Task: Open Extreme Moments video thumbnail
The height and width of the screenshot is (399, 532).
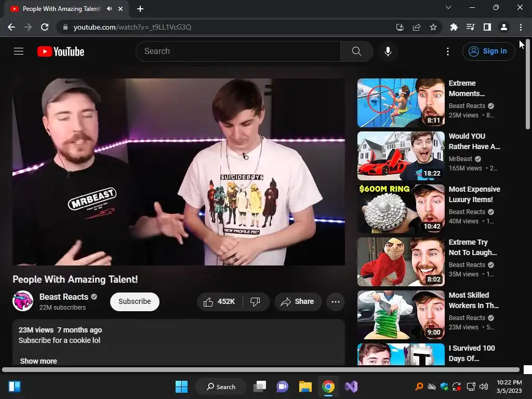Action: [x=401, y=103]
